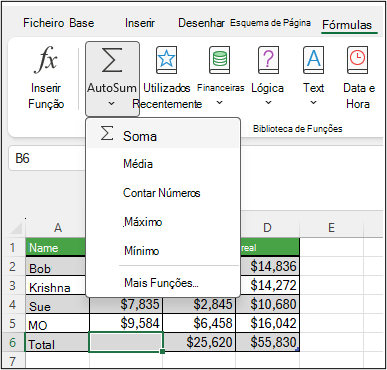Image resolution: width=387 pixels, height=370 pixels.
Task: Switch to the Esquema de Página tab
Action: click(x=270, y=23)
